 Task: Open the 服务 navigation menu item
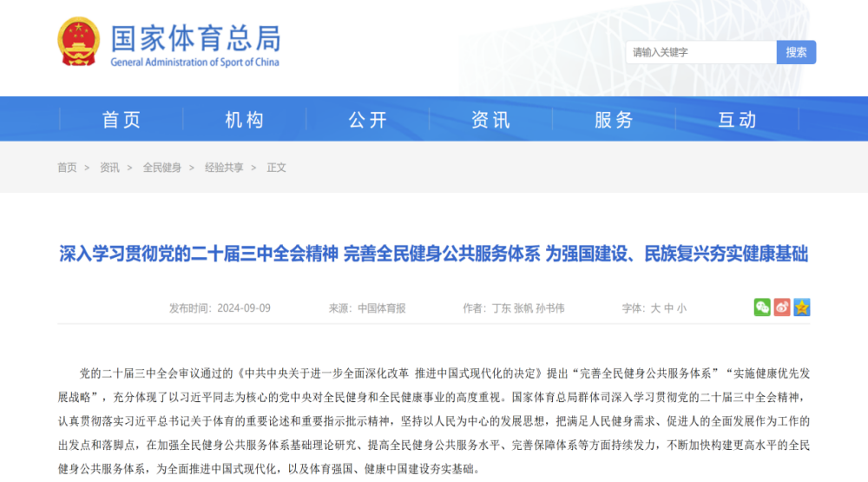(x=614, y=120)
